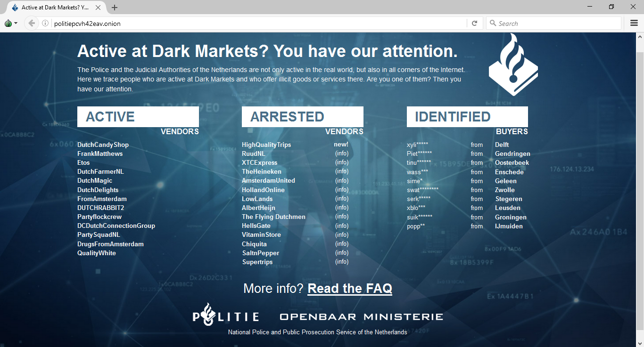Open (info) for HollandOnline
This screenshot has height=347, width=644.
point(342,190)
